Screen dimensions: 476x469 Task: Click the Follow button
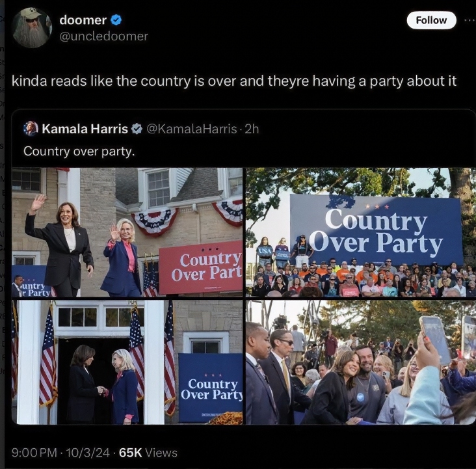pyautogui.click(x=431, y=20)
